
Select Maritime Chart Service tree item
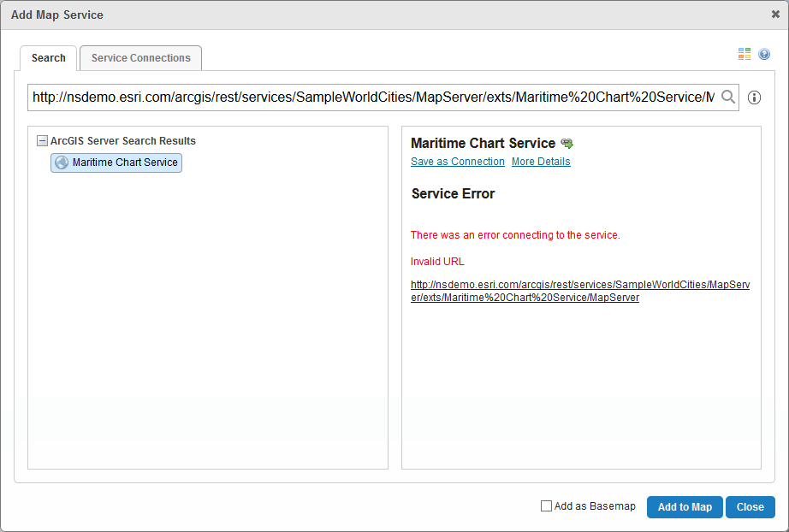coord(116,163)
